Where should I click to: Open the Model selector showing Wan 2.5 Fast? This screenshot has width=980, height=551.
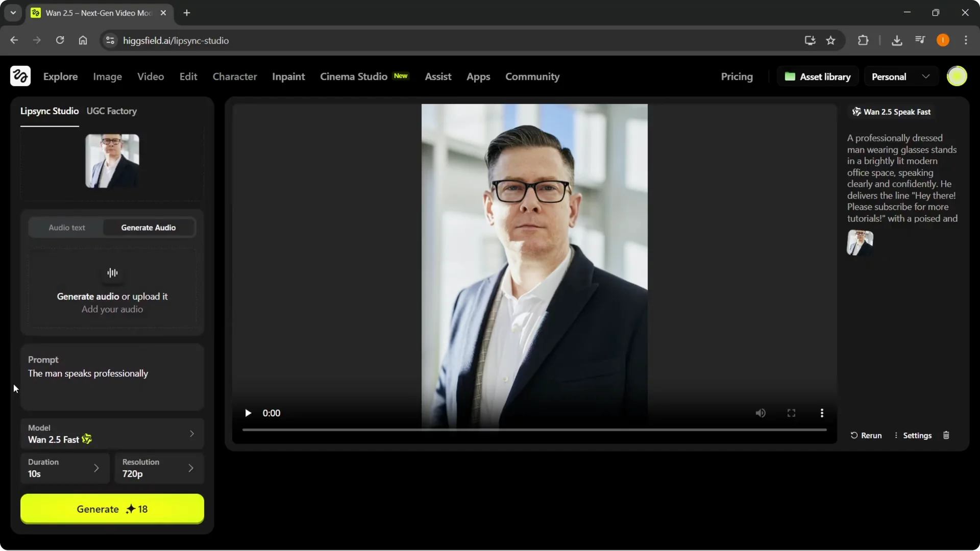click(112, 434)
